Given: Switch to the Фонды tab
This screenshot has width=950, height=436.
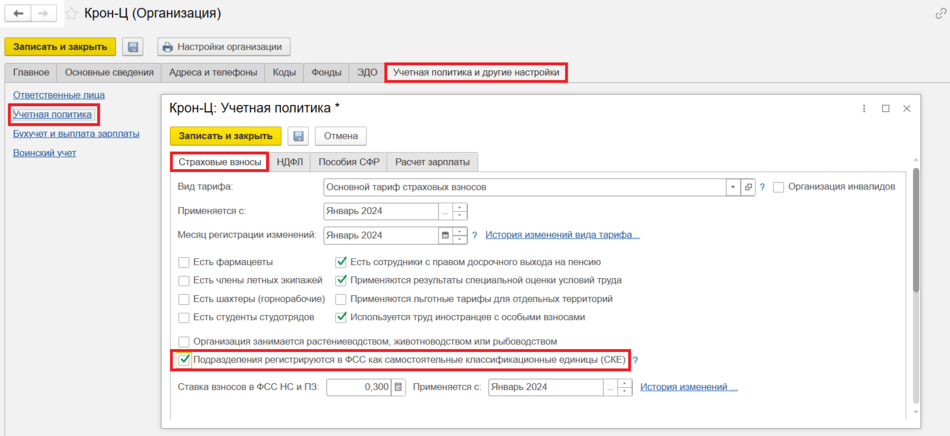Looking at the screenshot, I should pyautogui.click(x=326, y=73).
